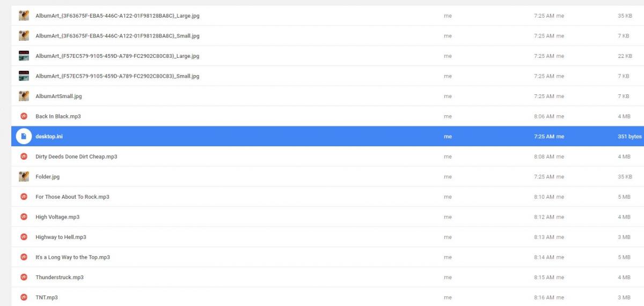Select It's a Long Way to the Top.mp3 name

[72, 257]
